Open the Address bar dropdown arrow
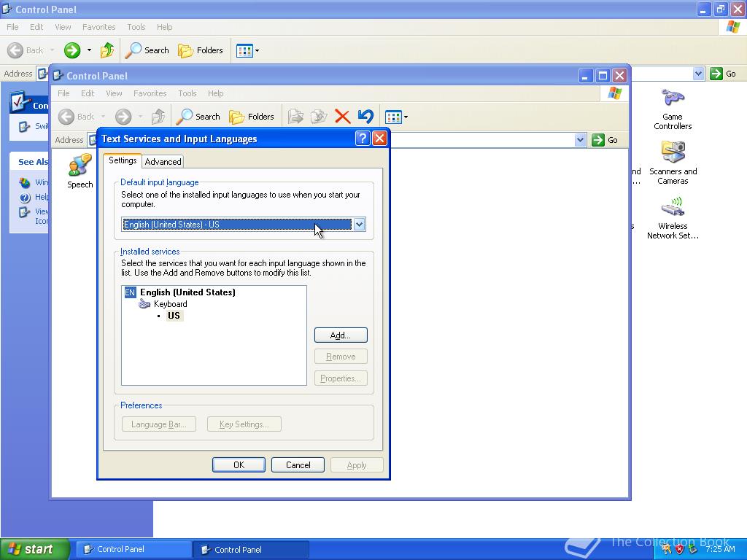Screen dimensions: 747x560 tap(581, 139)
